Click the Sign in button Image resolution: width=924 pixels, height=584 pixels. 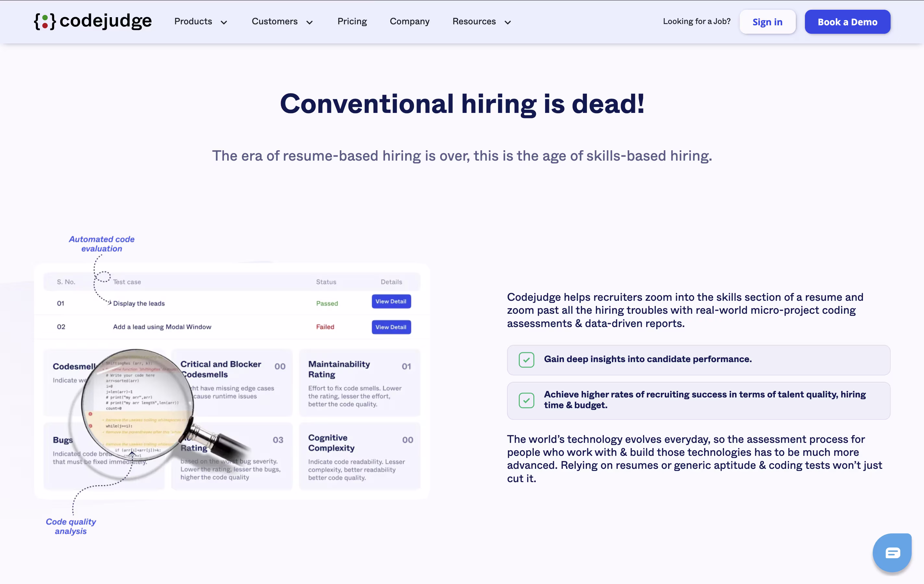pos(767,22)
